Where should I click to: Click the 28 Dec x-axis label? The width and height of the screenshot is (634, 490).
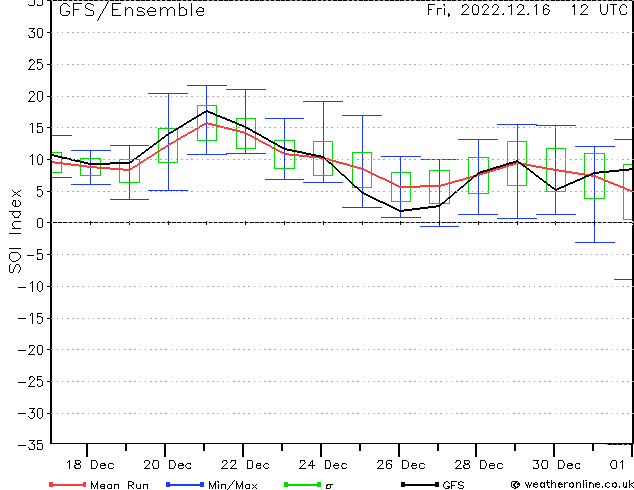click(479, 465)
